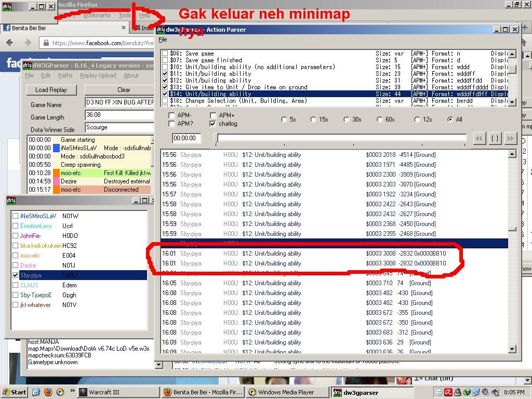Open the Paths menu in dW3GParser
Image resolution: width=532 pixels, height=399 pixels.
pos(65,75)
